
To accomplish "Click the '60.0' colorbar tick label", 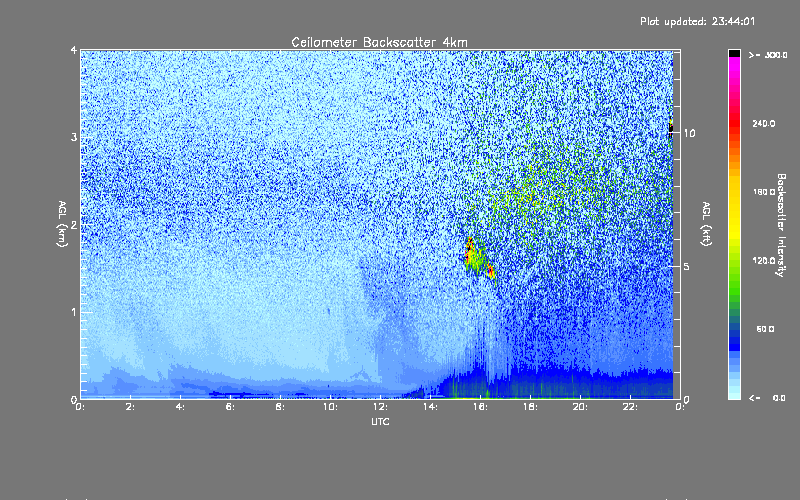I will tap(765, 329).
